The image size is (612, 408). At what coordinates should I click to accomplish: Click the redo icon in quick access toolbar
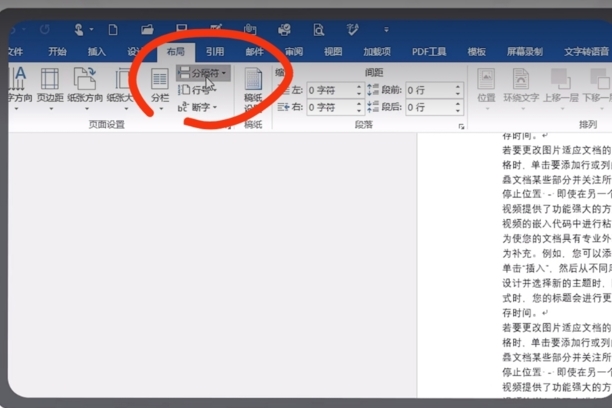point(44,29)
